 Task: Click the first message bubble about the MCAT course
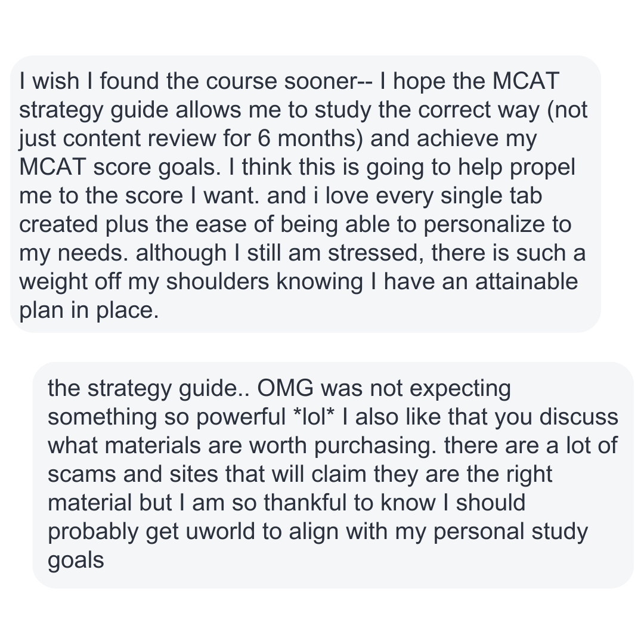(305, 194)
